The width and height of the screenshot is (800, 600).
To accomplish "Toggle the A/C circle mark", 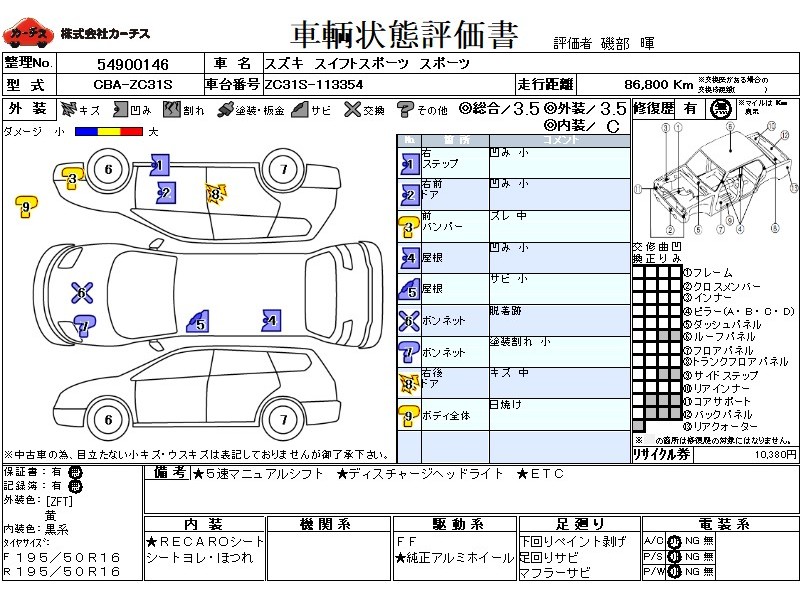I will 673,541.
